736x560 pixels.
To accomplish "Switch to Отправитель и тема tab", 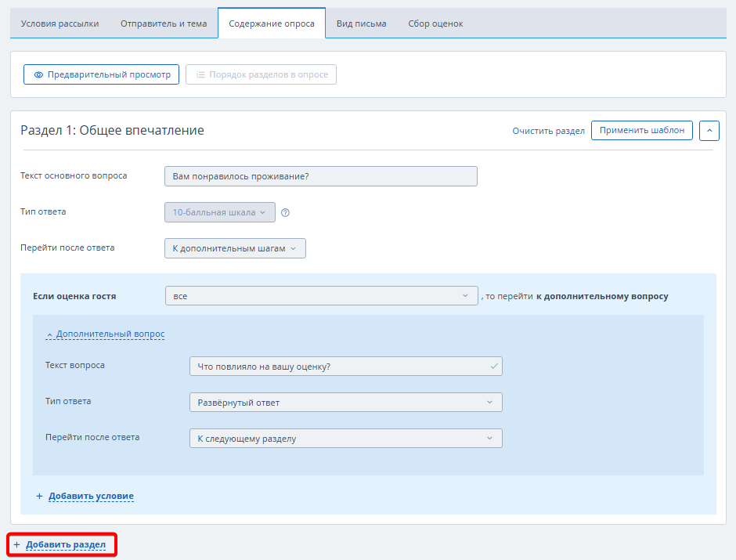I will (x=164, y=23).
